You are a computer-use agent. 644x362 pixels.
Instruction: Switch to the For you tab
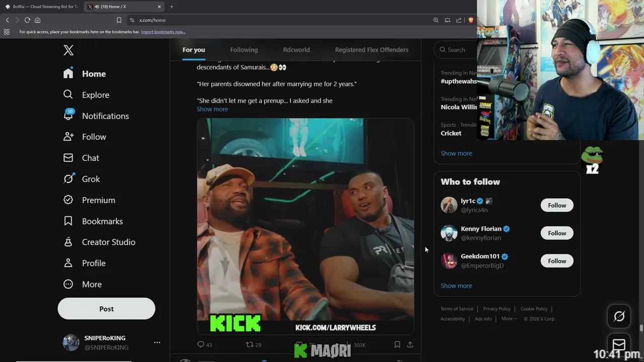coord(194,50)
